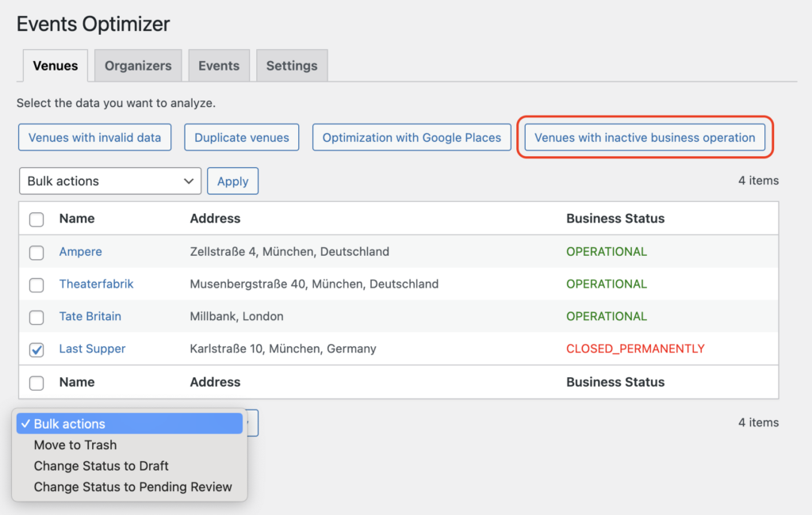Viewport: 812px width, 515px height.
Task: Click "Venues with inactive business operation"
Action: click(x=645, y=137)
